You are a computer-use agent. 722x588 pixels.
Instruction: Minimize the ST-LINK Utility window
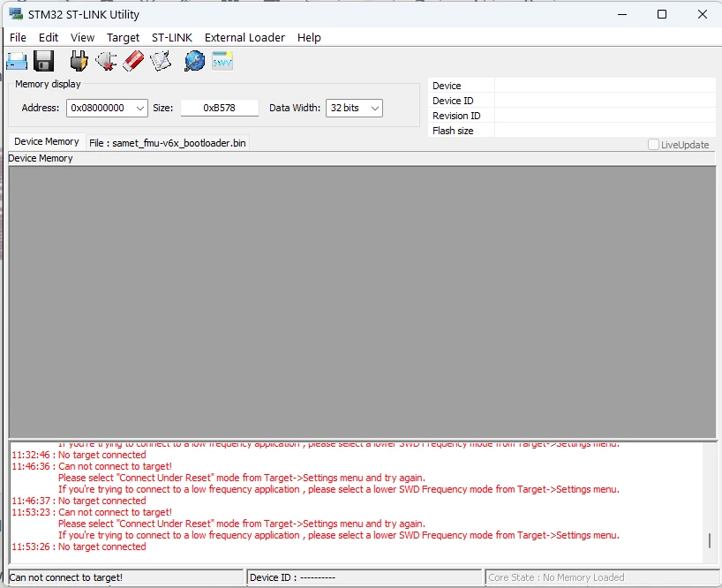622,14
